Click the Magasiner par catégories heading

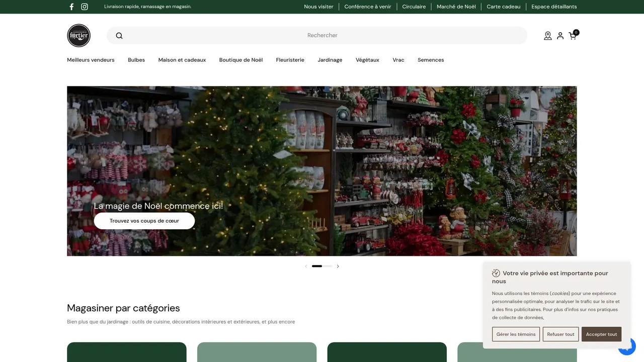tap(123, 308)
